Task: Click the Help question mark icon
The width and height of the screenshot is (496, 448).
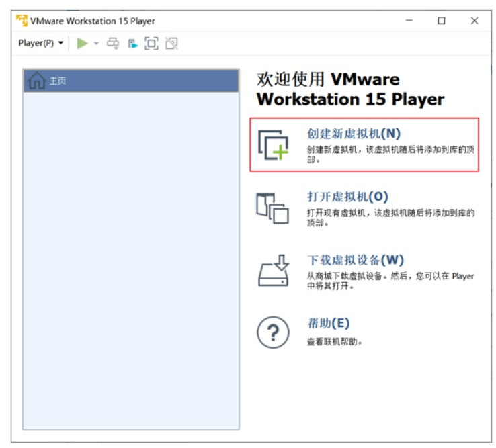Action: (x=273, y=332)
